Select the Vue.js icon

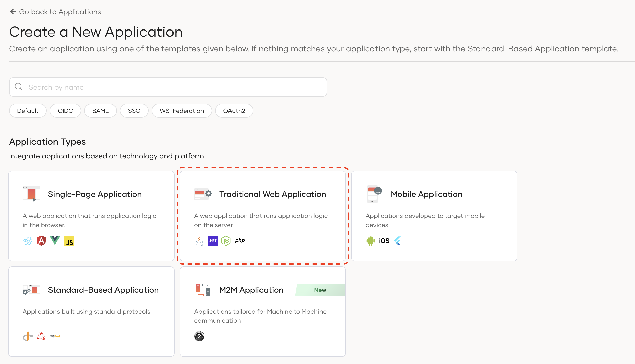pyautogui.click(x=55, y=240)
